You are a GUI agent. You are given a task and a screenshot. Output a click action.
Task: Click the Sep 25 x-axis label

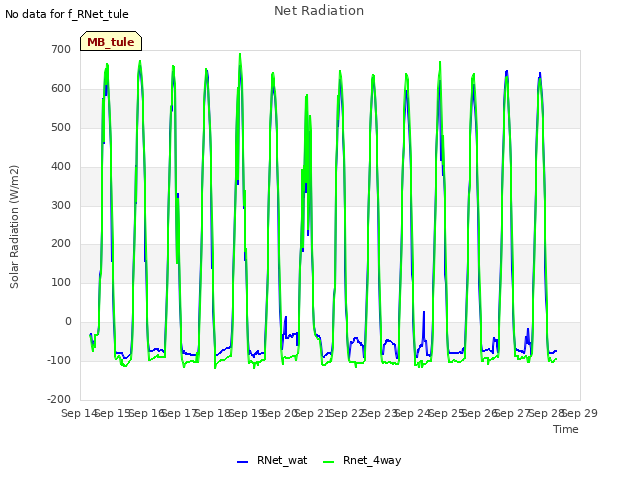pos(446,413)
